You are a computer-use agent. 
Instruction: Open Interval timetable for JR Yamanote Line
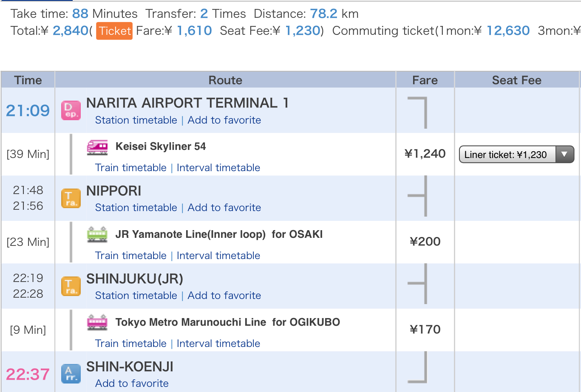coord(218,256)
